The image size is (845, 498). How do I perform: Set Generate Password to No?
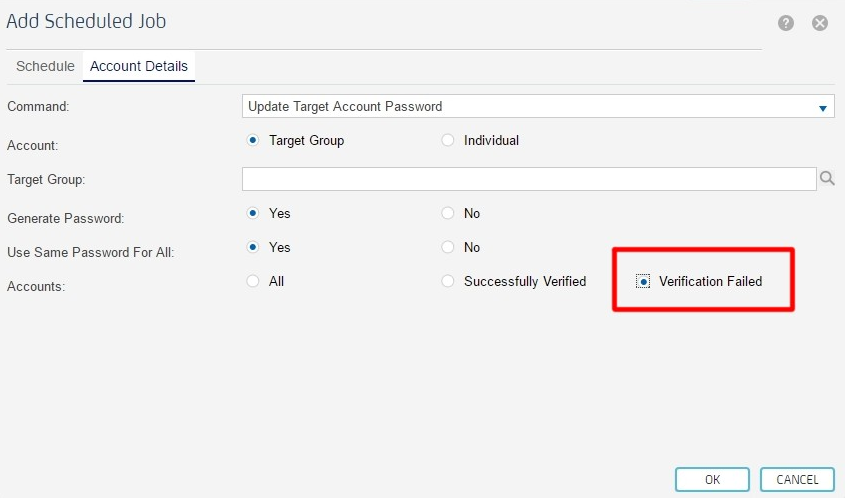click(x=448, y=213)
